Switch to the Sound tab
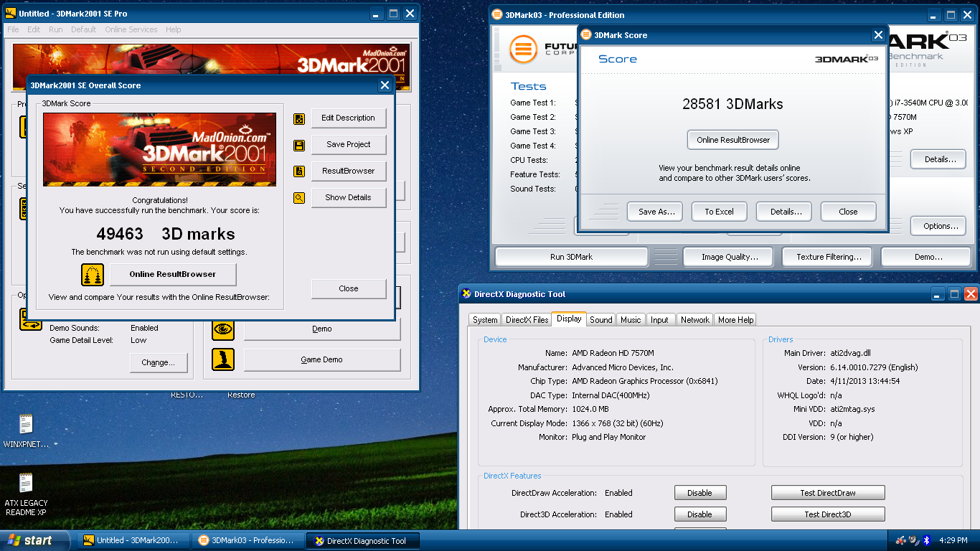Viewport: 980px width, 551px height. click(x=601, y=320)
